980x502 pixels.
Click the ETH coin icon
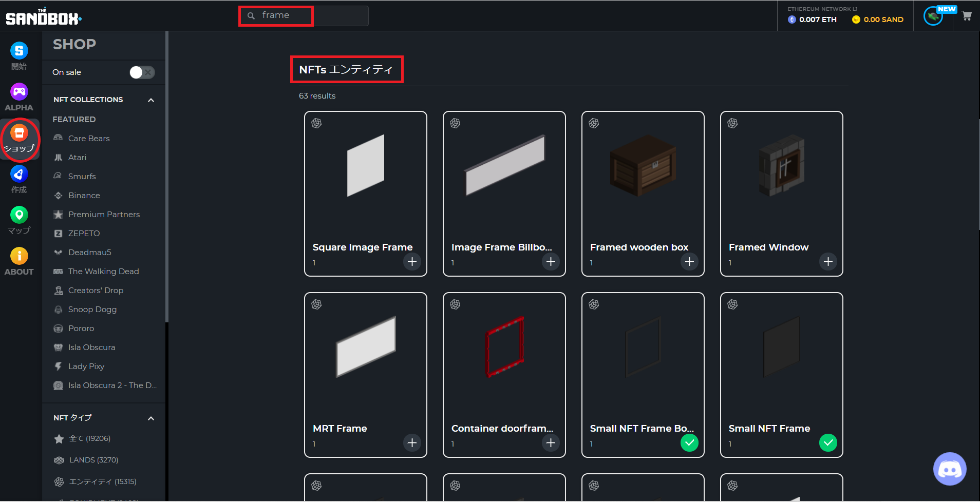pyautogui.click(x=792, y=20)
